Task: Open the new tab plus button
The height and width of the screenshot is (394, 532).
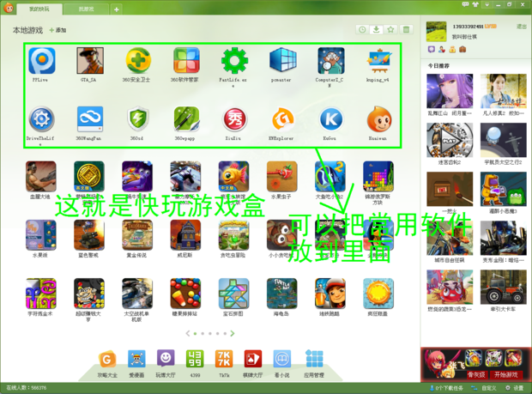Action: tap(117, 9)
